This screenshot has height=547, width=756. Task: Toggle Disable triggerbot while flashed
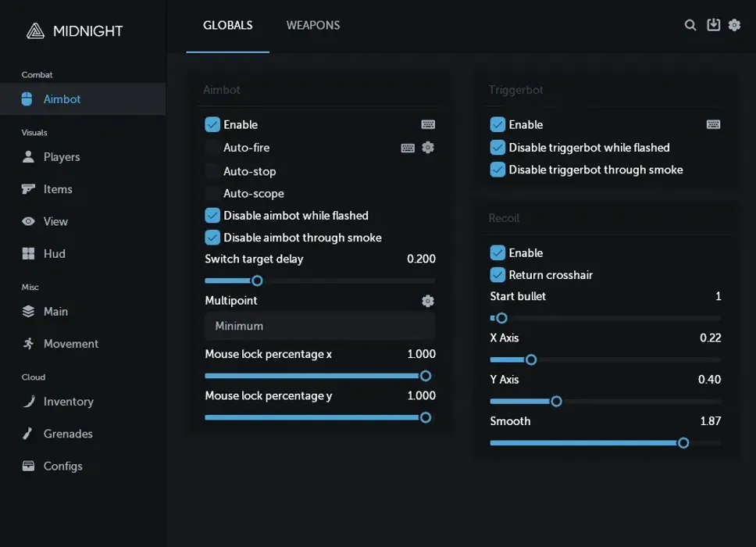tap(497, 147)
